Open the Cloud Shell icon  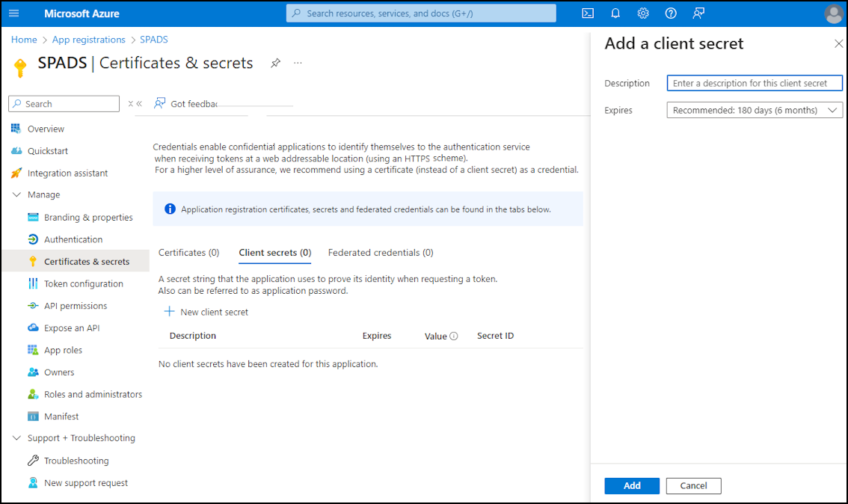click(x=587, y=13)
